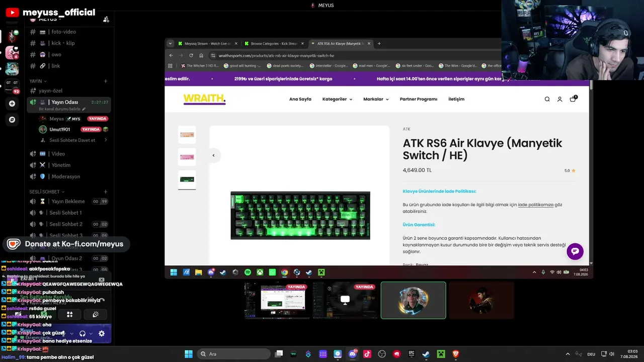
Task: Follow the iade politikamıza link
Action: [536, 205]
